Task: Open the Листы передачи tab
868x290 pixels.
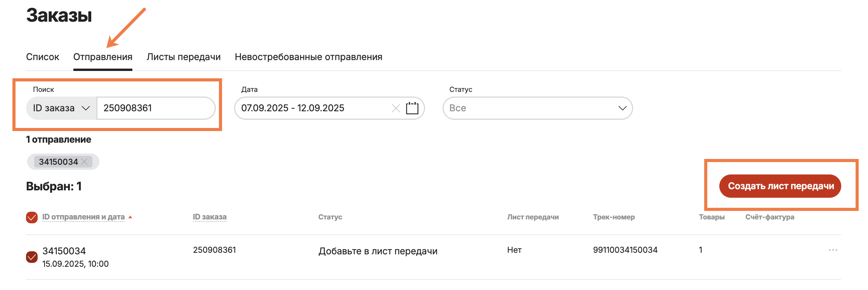Action: tap(184, 57)
